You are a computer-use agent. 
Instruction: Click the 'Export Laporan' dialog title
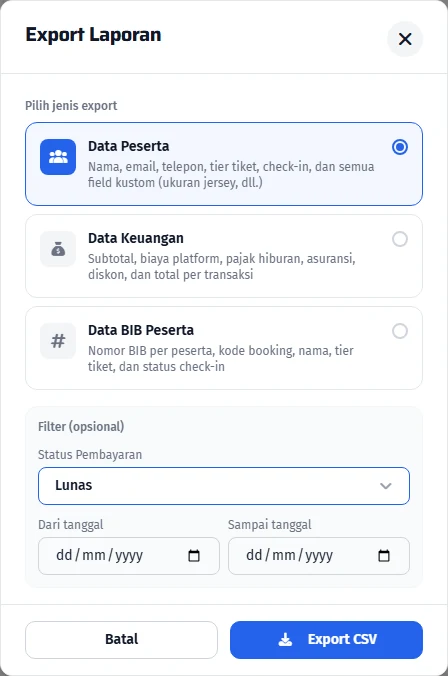point(93,35)
